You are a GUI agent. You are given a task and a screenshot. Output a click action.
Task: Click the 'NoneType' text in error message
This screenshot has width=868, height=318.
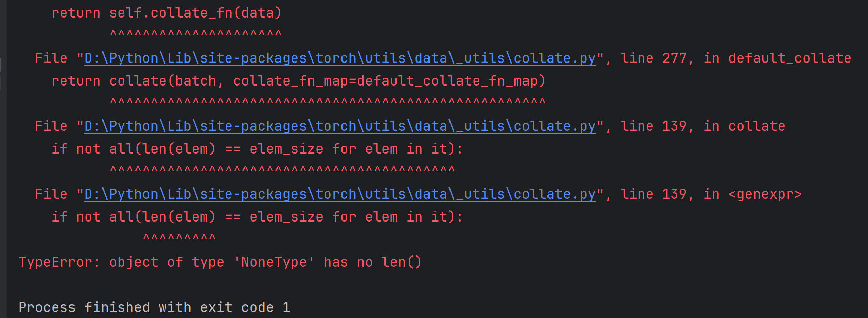tap(274, 262)
